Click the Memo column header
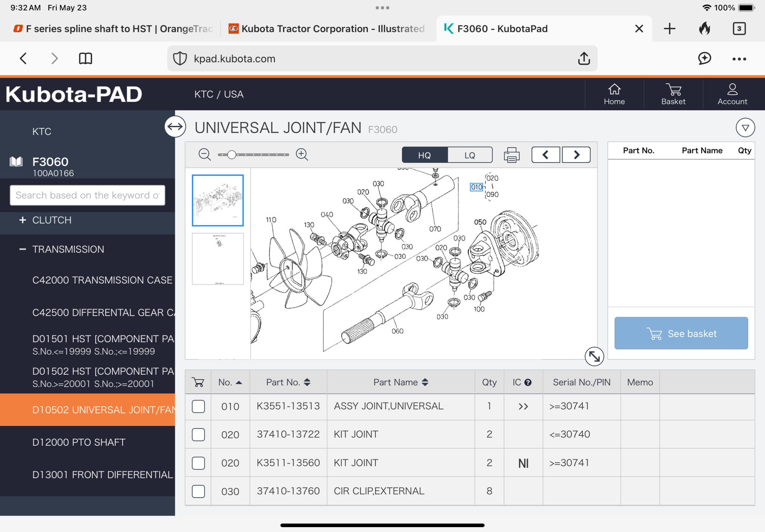 point(640,382)
